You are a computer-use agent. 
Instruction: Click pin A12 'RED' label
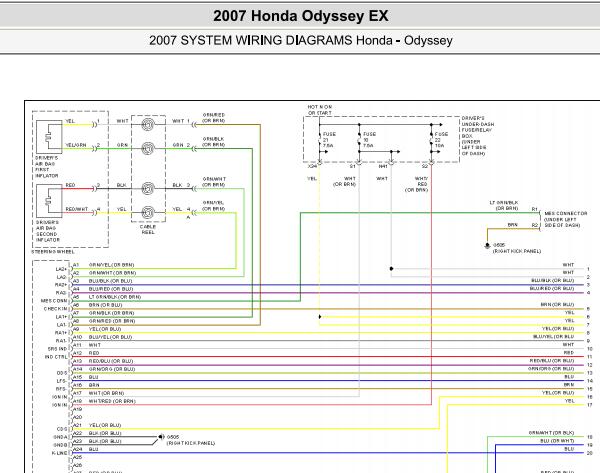click(94, 353)
